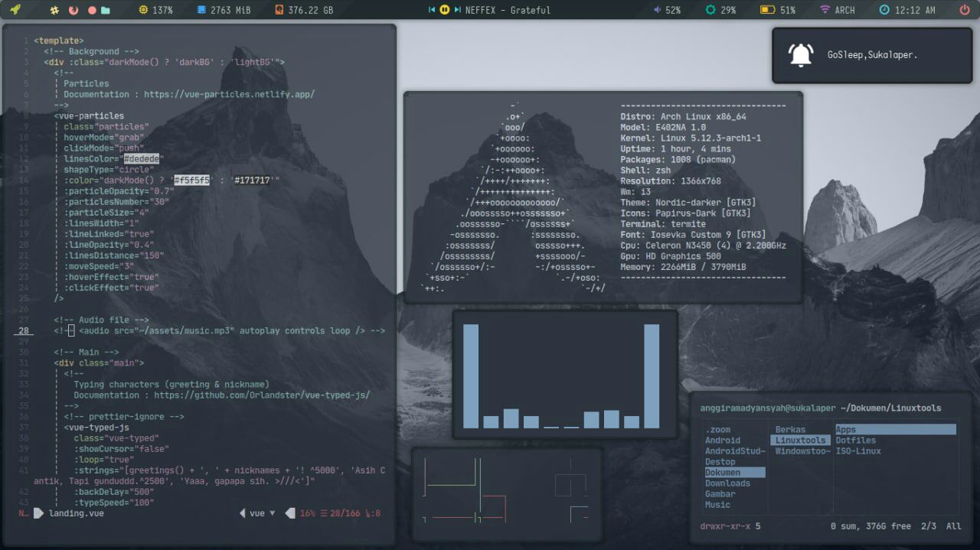Click the clock icon showing 12:12 AM

(884, 11)
